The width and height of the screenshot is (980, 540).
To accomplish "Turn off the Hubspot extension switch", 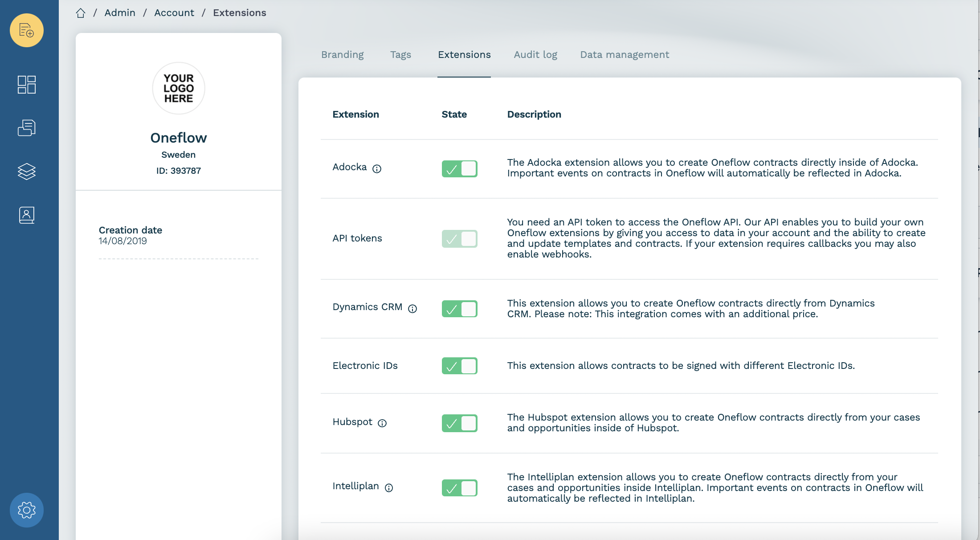I will [459, 423].
